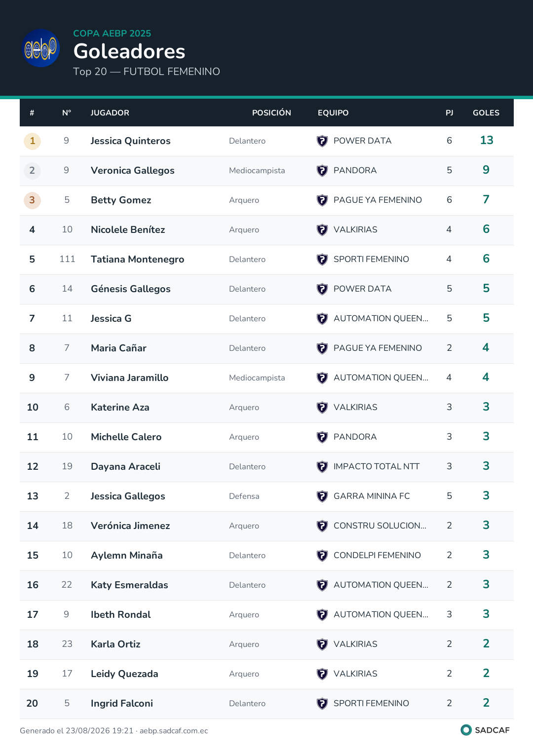
Task: Open player Jessica Quinteros
Action: (x=131, y=141)
